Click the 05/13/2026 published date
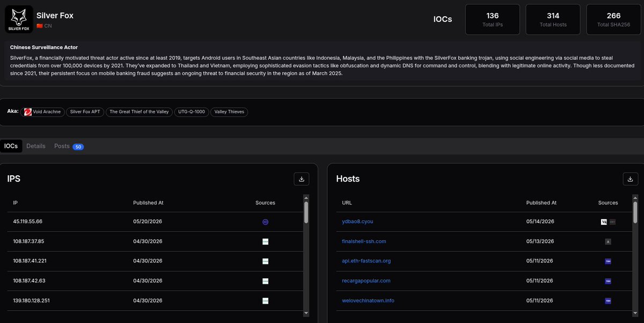644x323 pixels. click(540, 241)
